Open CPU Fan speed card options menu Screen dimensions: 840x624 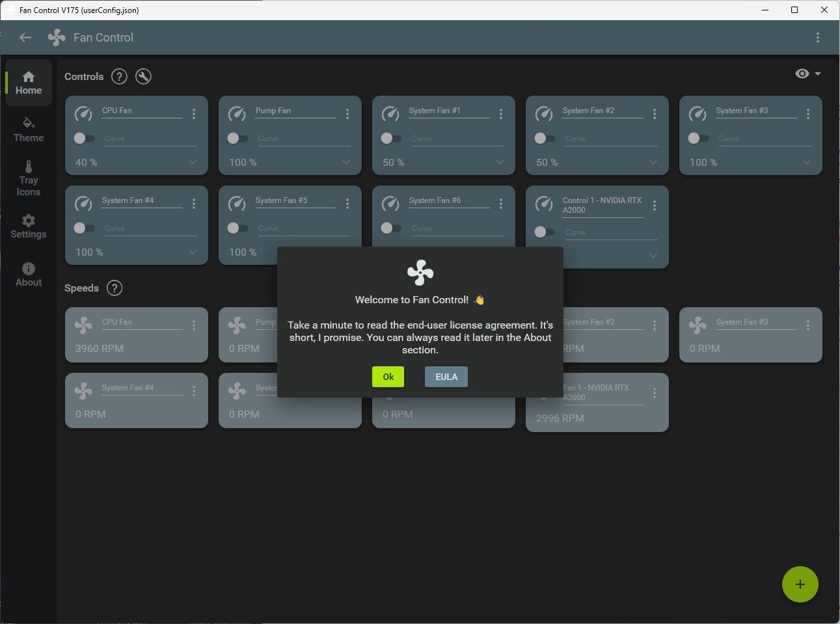[194, 325]
